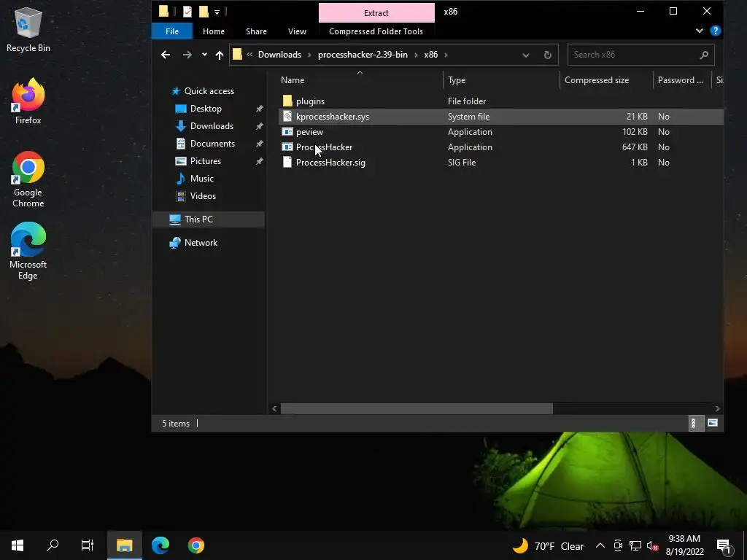Open Quick access in the navigation pane
This screenshot has height=560, width=747.
click(x=209, y=91)
